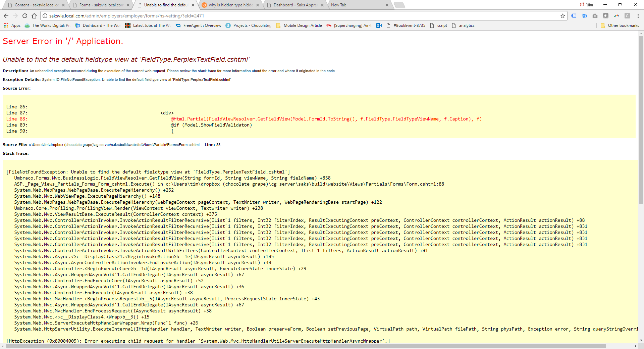
Task: Open the grey G extension icon
Action: point(627,16)
